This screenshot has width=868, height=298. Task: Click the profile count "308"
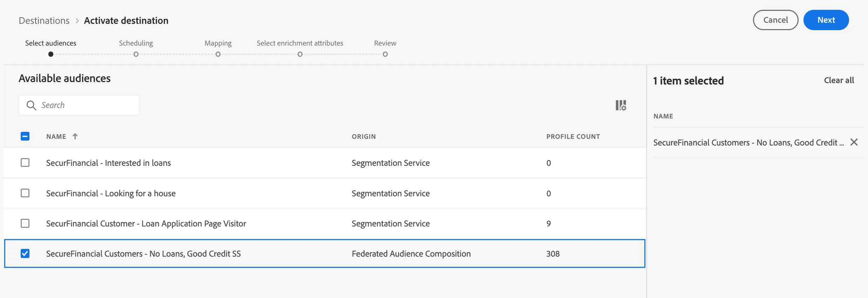(553, 254)
